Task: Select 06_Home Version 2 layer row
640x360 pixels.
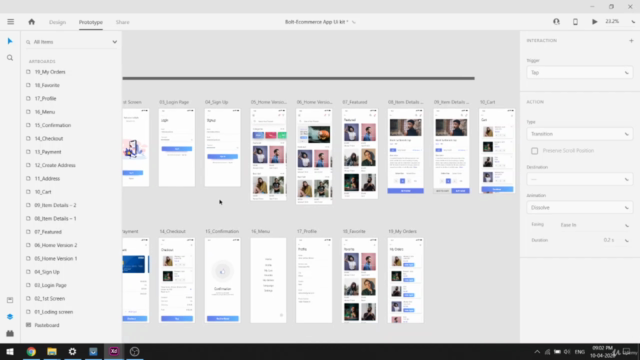Action: coord(56,245)
